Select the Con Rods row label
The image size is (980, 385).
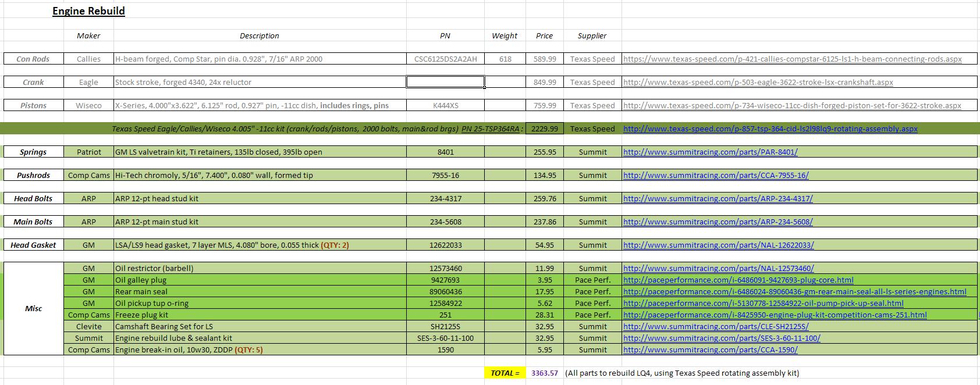(33, 59)
